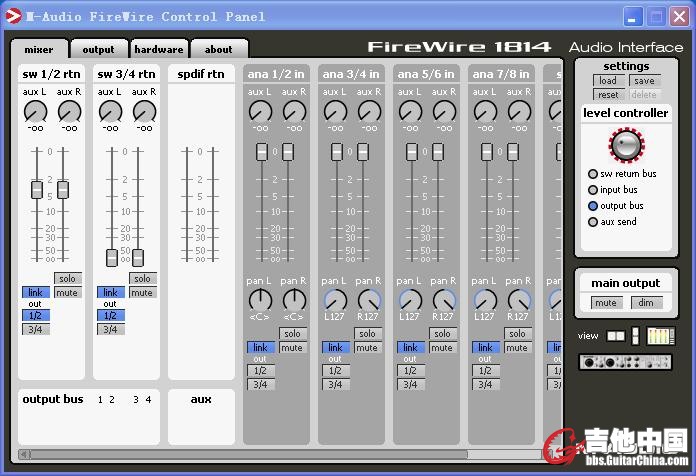Switch to the hardware tab
Image resolution: width=696 pixels, height=476 pixels.
point(159,49)
